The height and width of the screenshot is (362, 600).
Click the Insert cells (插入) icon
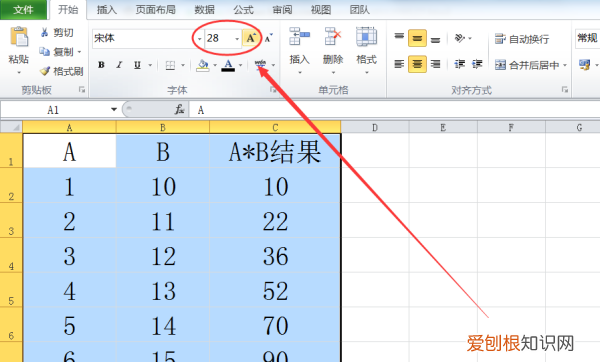(x=299, y=37)
